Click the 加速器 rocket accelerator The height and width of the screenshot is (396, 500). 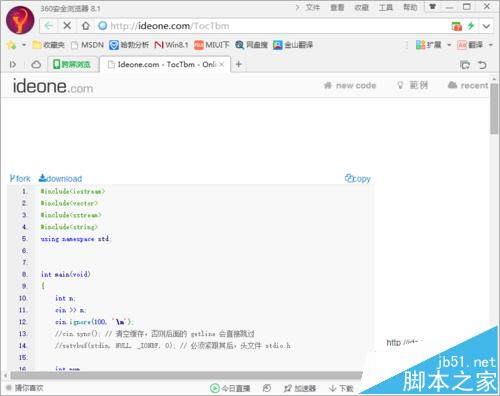click(x=300, y=388)
